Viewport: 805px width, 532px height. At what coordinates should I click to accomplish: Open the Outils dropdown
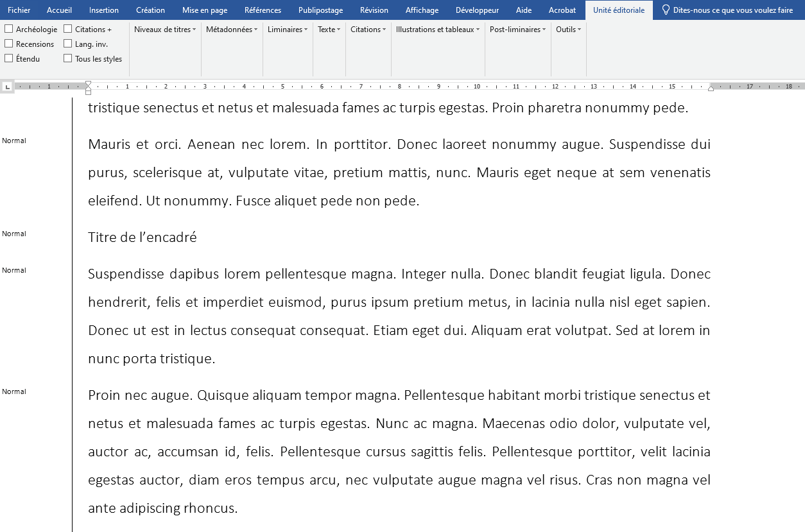568,30
